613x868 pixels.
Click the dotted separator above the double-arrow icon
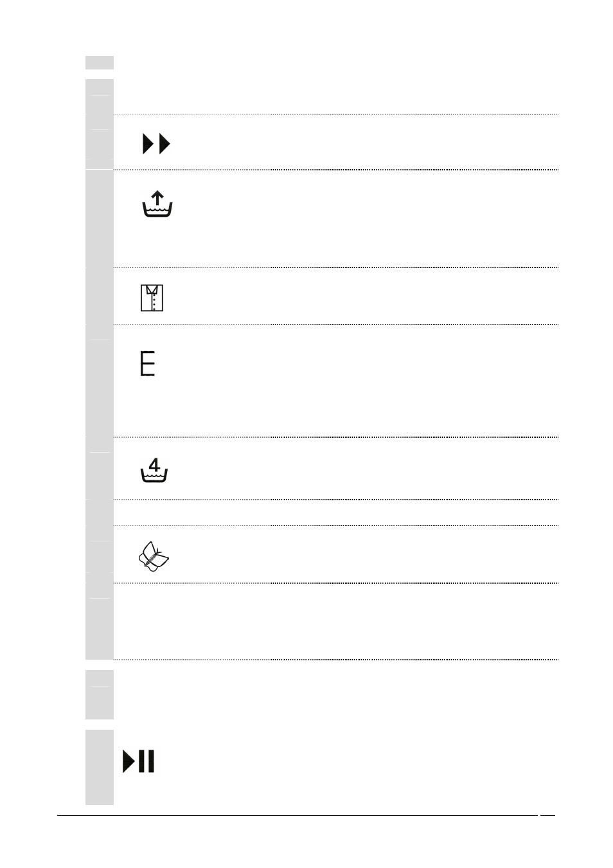click(335, 114)
